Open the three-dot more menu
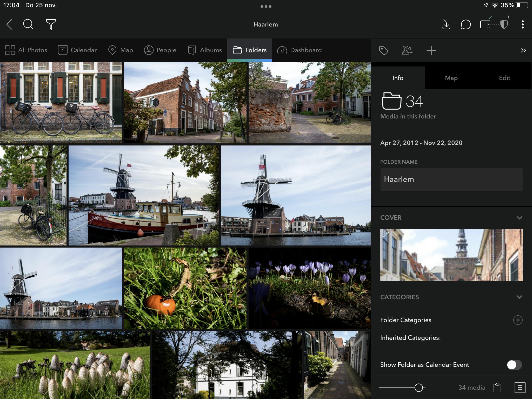The width and height of the screenshot is (532, 399). (522, 25)
